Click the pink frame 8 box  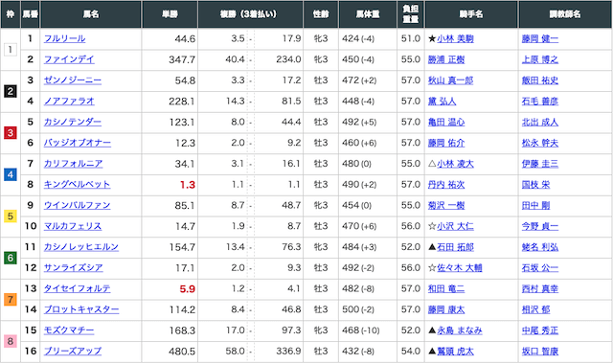tap(11, 341)
